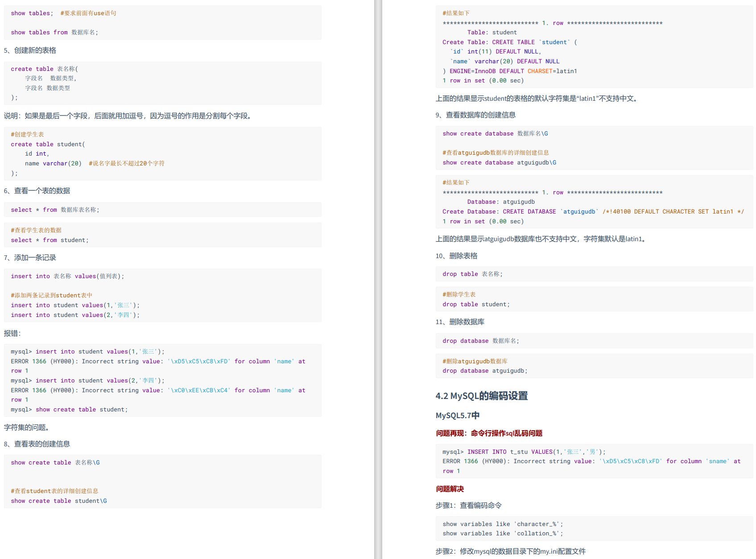Viewport: 756px width, 559px height.
Task: Click 'show tables from 数据库名;' line
Action: 54,33
